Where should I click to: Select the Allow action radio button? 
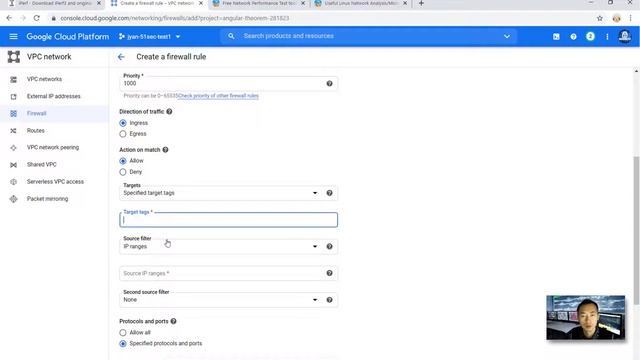tap(123, 161)
